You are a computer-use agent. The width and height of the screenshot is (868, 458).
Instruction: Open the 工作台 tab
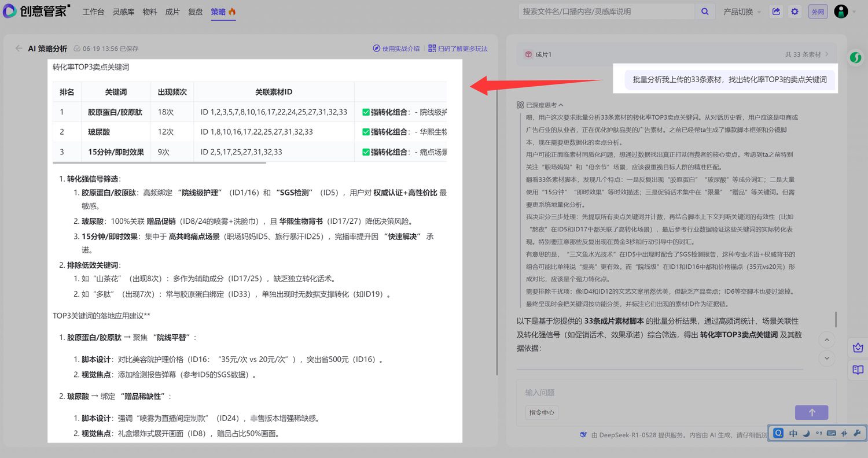[x=93, y=12]
